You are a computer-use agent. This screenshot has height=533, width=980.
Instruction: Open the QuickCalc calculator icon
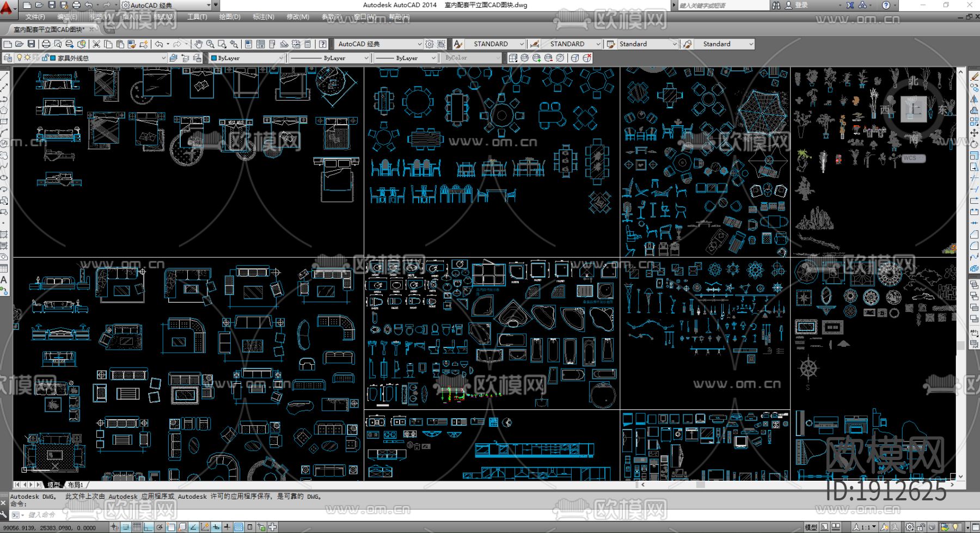pyautogui.click(x=308, y=44)
